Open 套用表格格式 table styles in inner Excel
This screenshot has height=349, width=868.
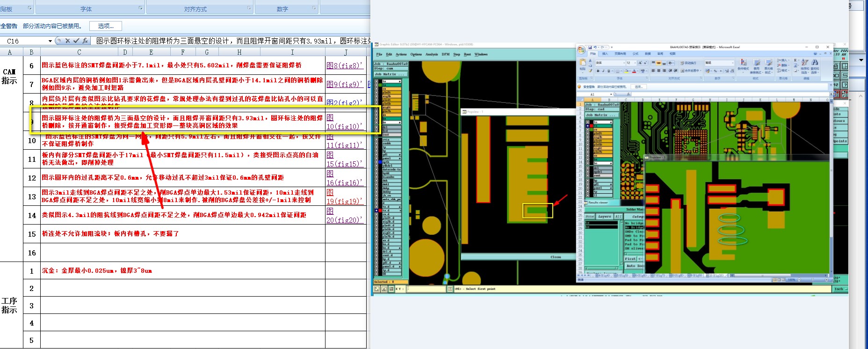[x=756, y=65]
